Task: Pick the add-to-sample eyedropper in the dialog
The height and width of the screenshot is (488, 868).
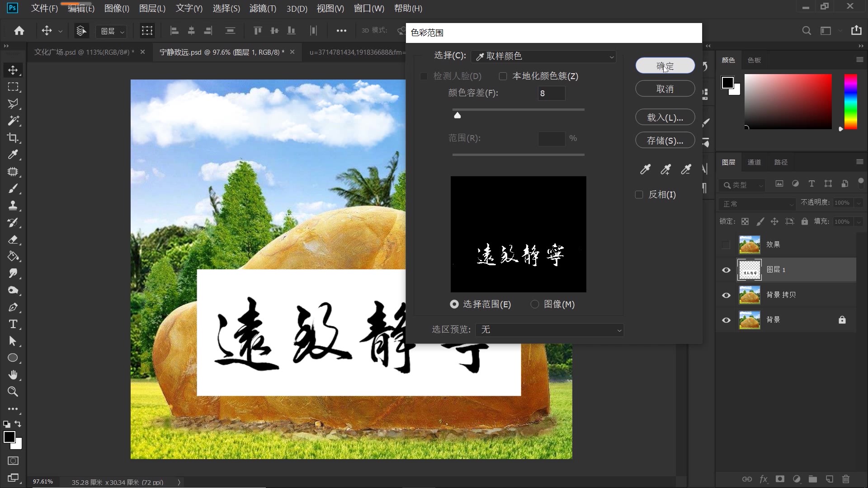Action: coord(665,169)
